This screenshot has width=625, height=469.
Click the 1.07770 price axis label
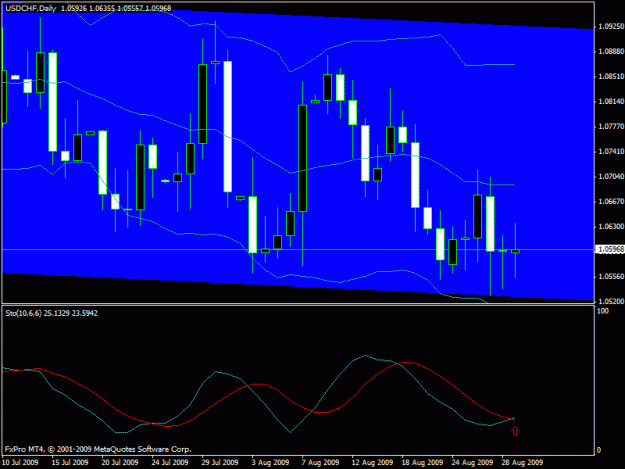click(611, 126)
